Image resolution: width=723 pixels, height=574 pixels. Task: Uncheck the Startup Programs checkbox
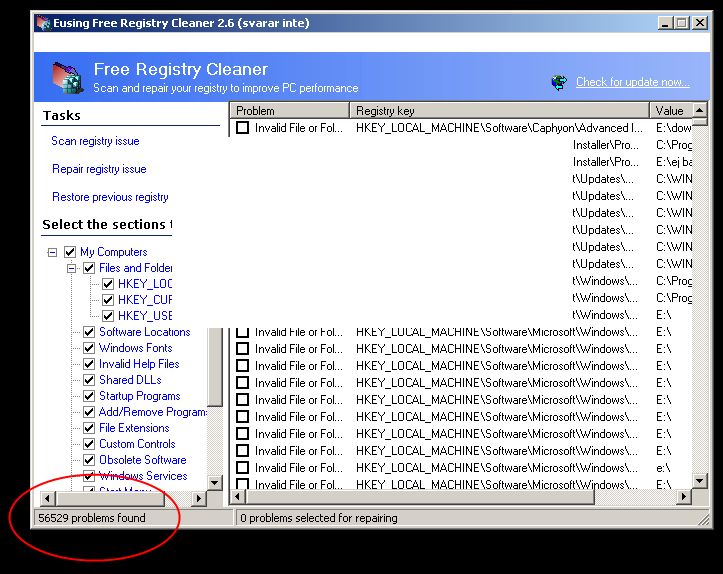click(89, 396)
